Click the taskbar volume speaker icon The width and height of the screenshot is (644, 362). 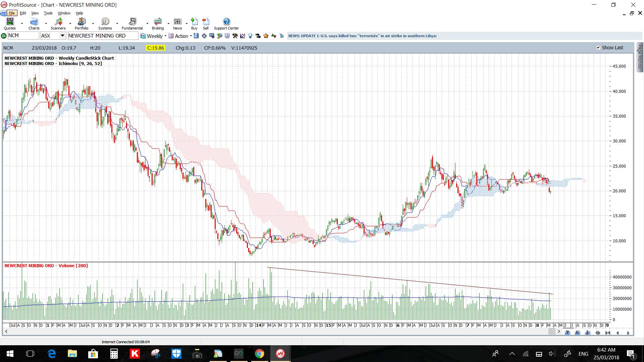point(552,354)
